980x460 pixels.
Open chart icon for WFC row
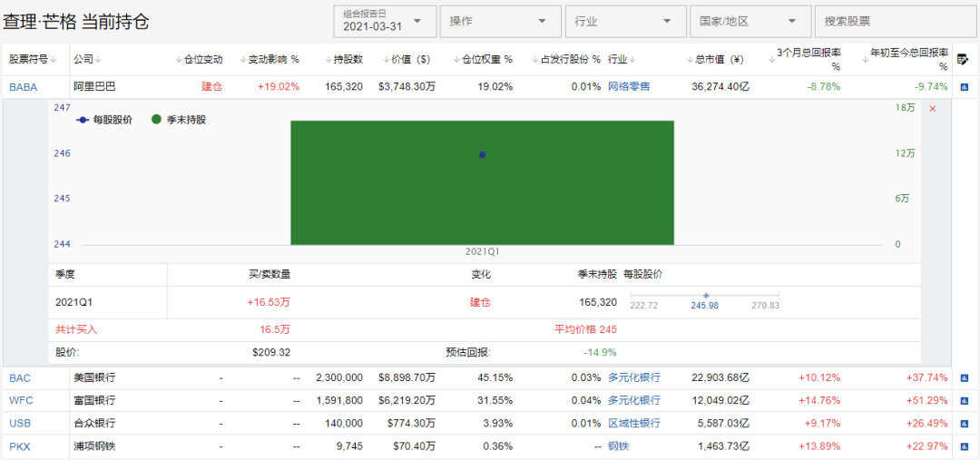(x=964, y=400)
